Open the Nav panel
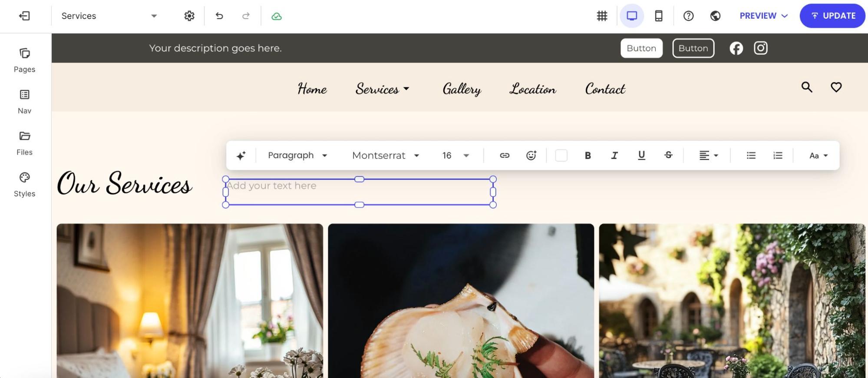The width and height of the screenshot is (868, 378). click(24, 102)
